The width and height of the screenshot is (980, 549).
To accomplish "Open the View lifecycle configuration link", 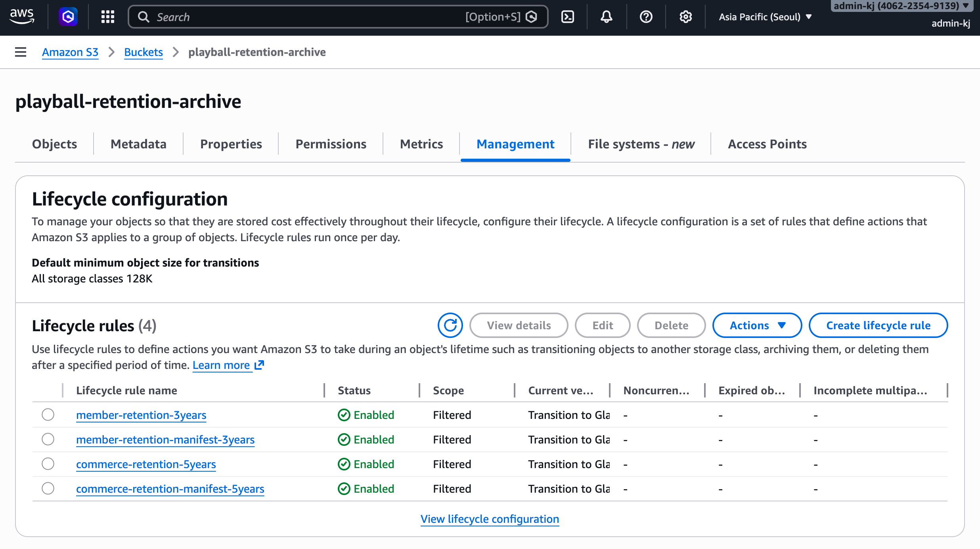I will click(x=490, y=519).
